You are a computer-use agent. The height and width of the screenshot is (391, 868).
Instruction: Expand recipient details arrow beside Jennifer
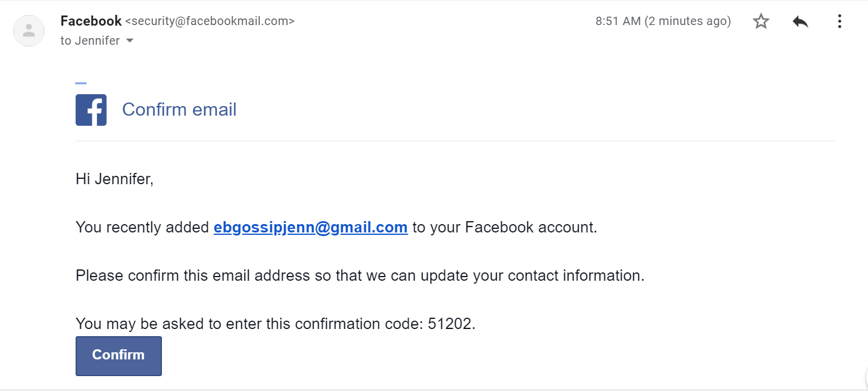tap(130, 41)
